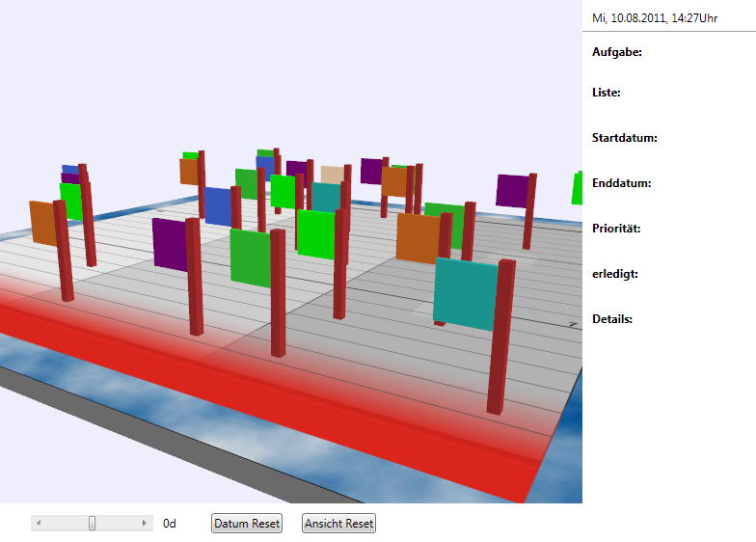
Task: Click the dark green flag in front center
Action: [250, 257]
